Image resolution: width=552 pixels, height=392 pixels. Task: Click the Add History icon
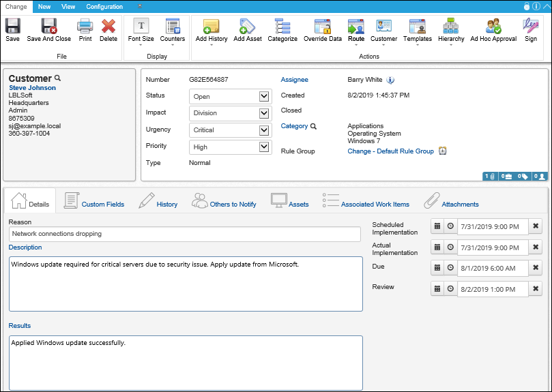coord(212,27)
